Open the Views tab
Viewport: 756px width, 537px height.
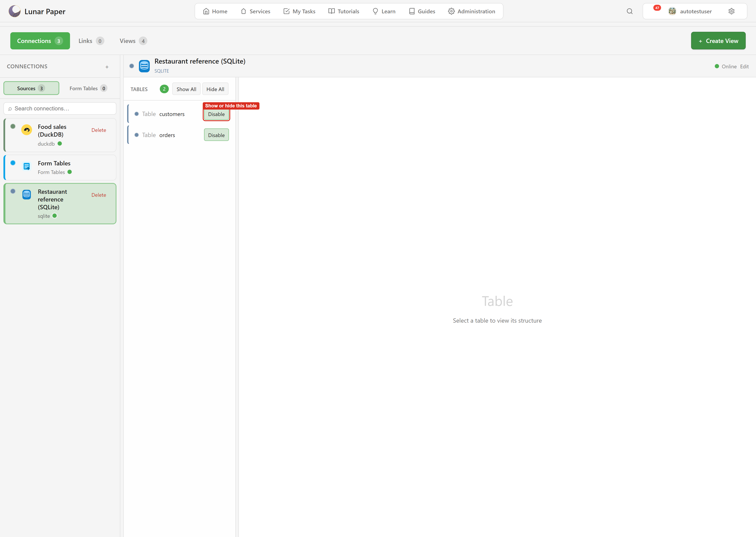(133, 41)
